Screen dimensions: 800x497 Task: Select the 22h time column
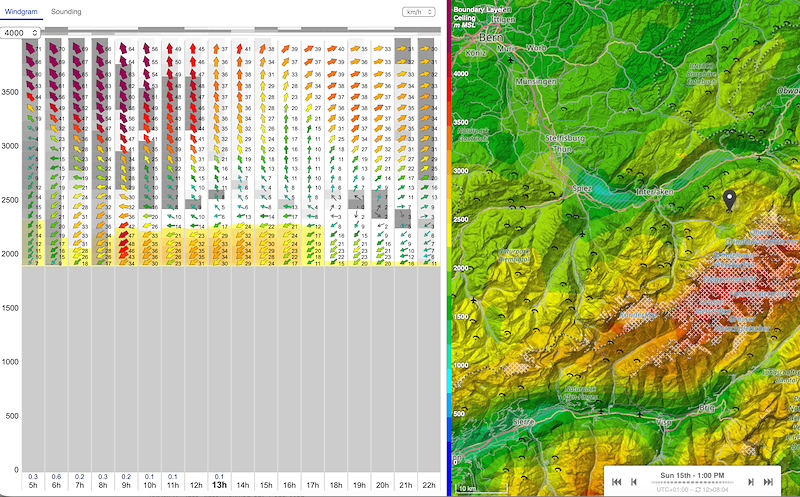pos(427,485)
